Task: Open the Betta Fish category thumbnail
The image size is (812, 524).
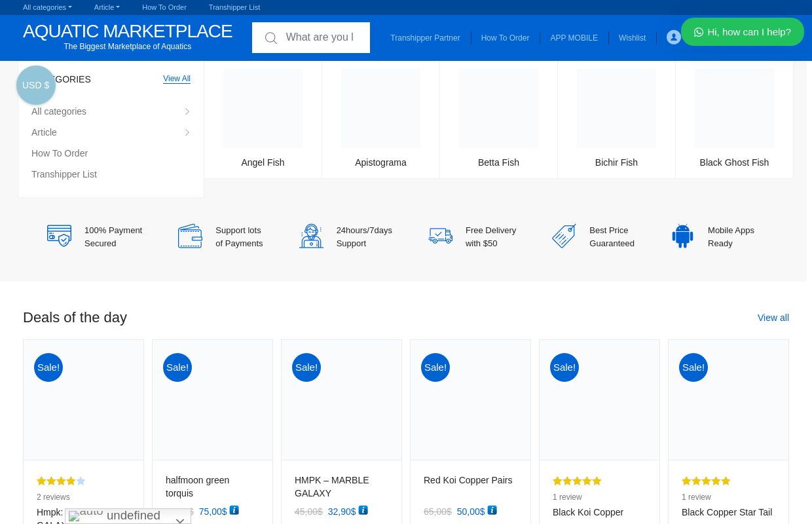Action: pyautogui.click(x=498, y=109)
